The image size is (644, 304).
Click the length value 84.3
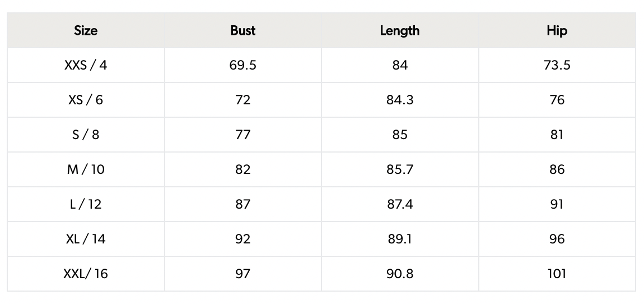(399, 100)
